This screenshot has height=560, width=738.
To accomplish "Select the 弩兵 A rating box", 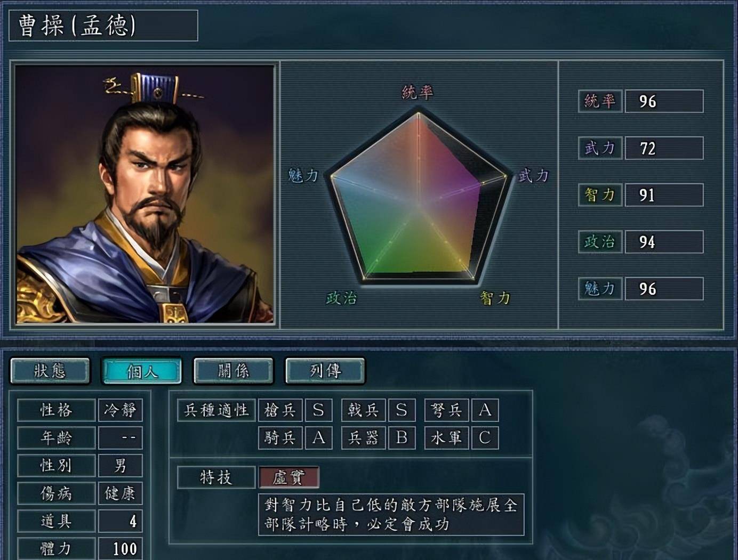I will [485, 410].
